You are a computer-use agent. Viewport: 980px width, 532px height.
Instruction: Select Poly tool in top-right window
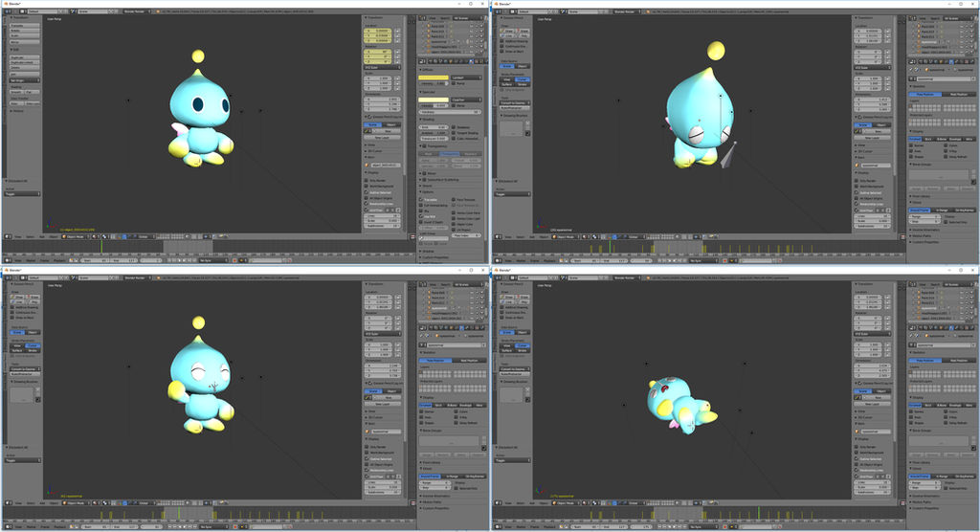523,35
